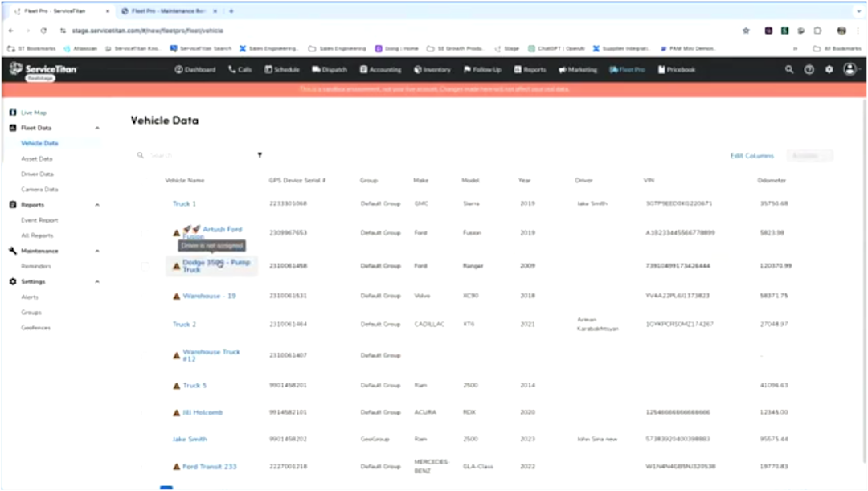The height and width of the screenshot is (491, 868).
Task: Collapse the Fleet Data sidebar section
Action: (97, 128)
